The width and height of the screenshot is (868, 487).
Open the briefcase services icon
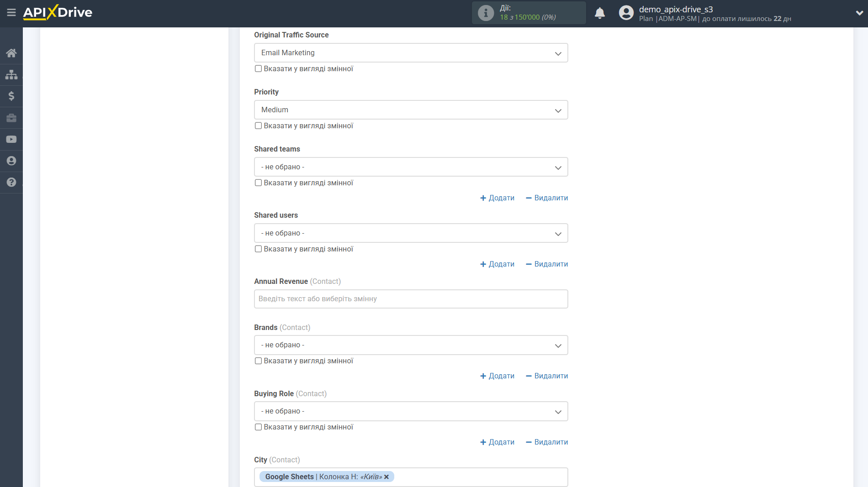point(11,118)
